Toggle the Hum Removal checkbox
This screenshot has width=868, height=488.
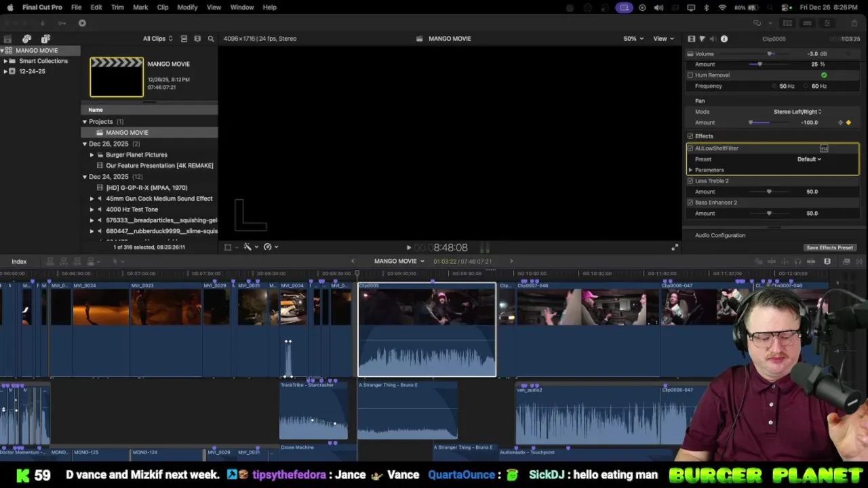point(690,75)
